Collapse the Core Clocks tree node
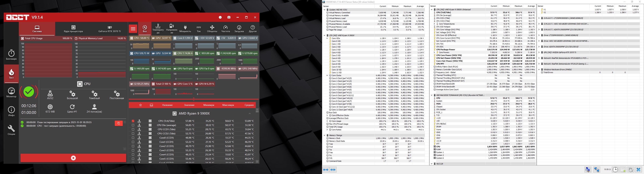 pyautogui.click(x=327, y=75)
